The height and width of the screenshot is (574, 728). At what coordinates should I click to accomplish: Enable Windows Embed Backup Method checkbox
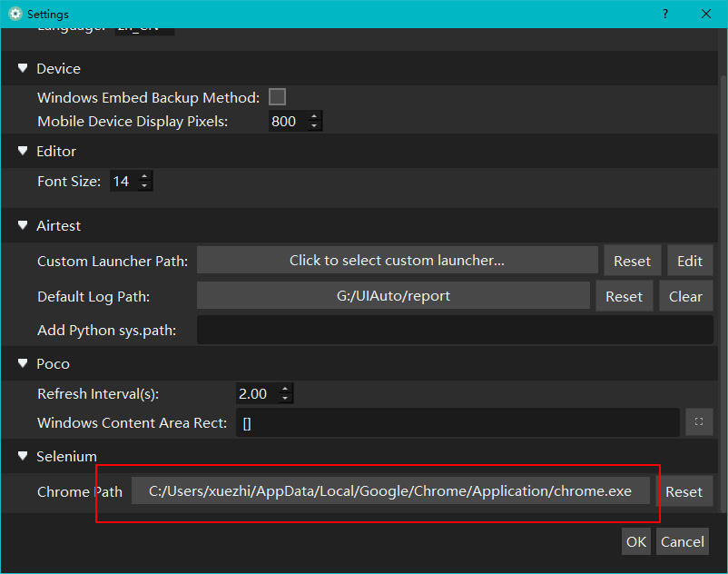[277, 97]
